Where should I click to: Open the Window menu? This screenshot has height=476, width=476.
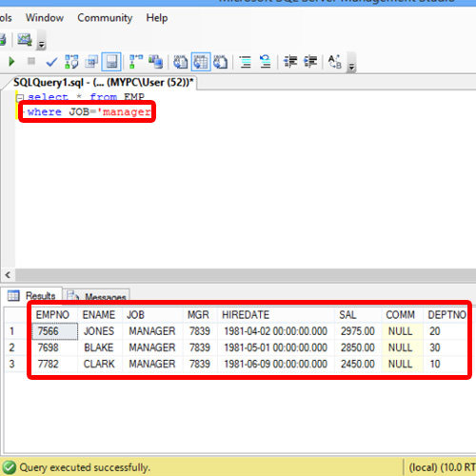click(45, 18)
